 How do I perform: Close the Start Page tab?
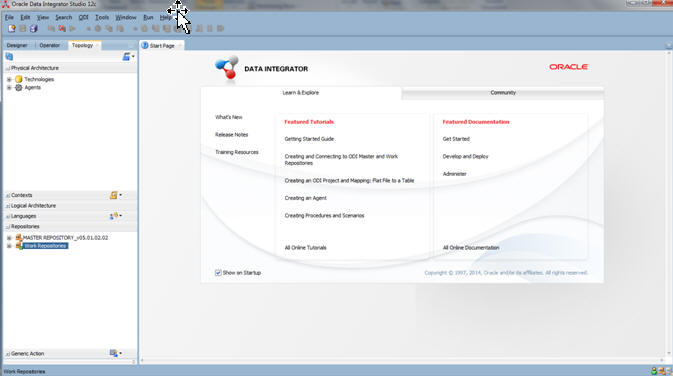click(x=180, y=45)
